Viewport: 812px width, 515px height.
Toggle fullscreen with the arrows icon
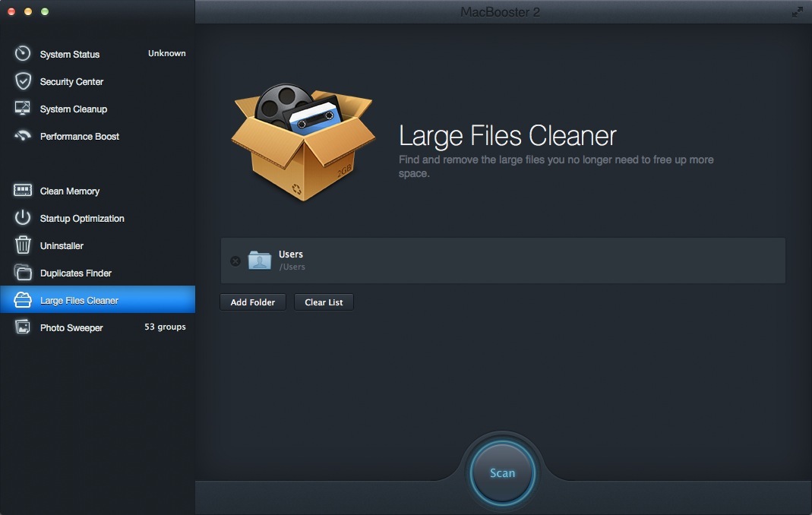pos(798,12)
